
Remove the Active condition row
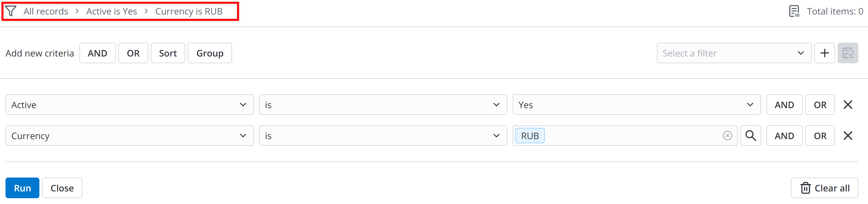pyautogui.click(x=847, y=105)
